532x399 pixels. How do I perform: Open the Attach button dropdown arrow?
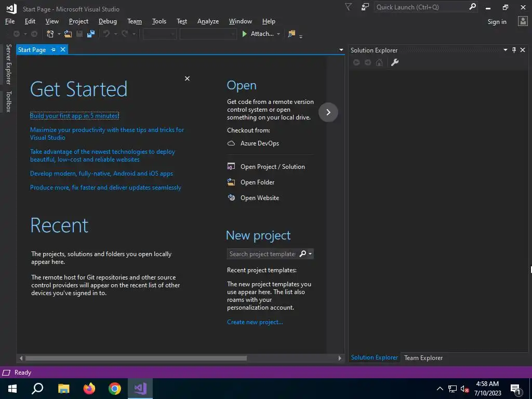(278, 34)
